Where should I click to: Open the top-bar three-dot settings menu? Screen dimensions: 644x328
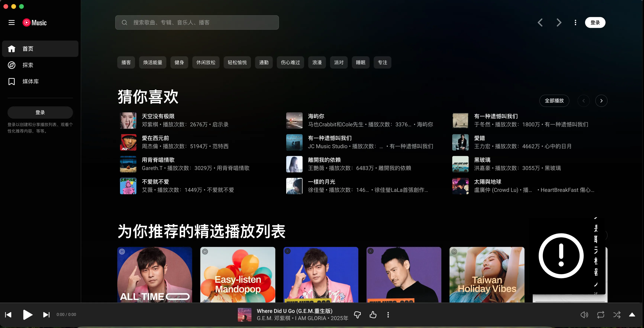click(x=575, y=22)
